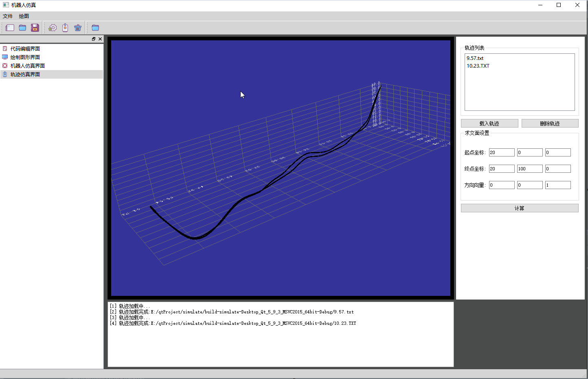This screenshot has width=588, height=379.
Task: Open the 文件 menu
Action: [8, 16]
